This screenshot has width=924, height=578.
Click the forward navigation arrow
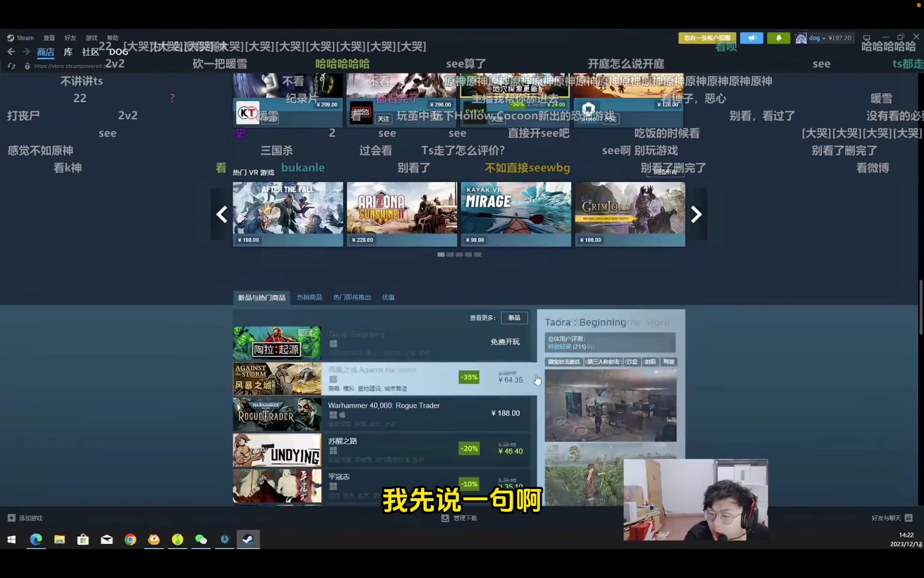click(26, 52)
